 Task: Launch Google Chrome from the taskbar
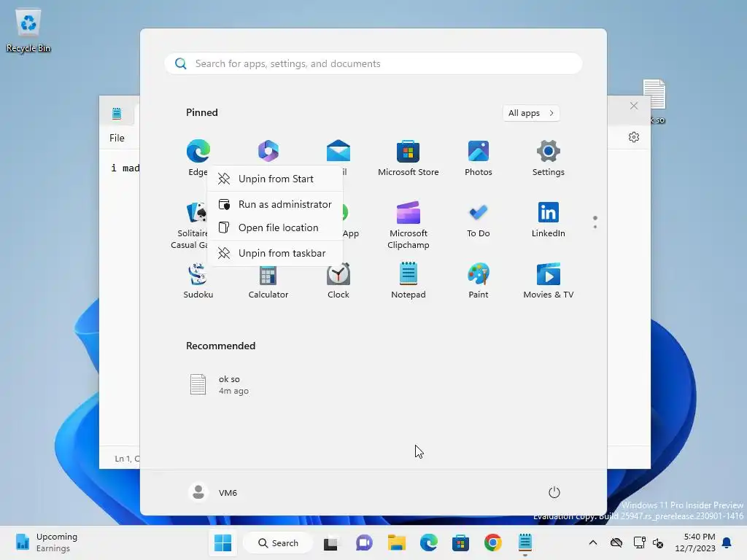tap(493, 542)
